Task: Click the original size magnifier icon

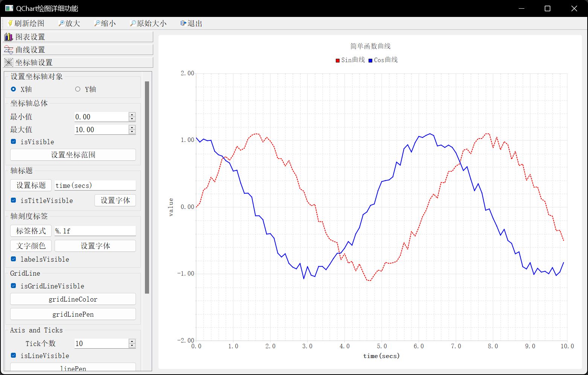Action: click(133, 23)
